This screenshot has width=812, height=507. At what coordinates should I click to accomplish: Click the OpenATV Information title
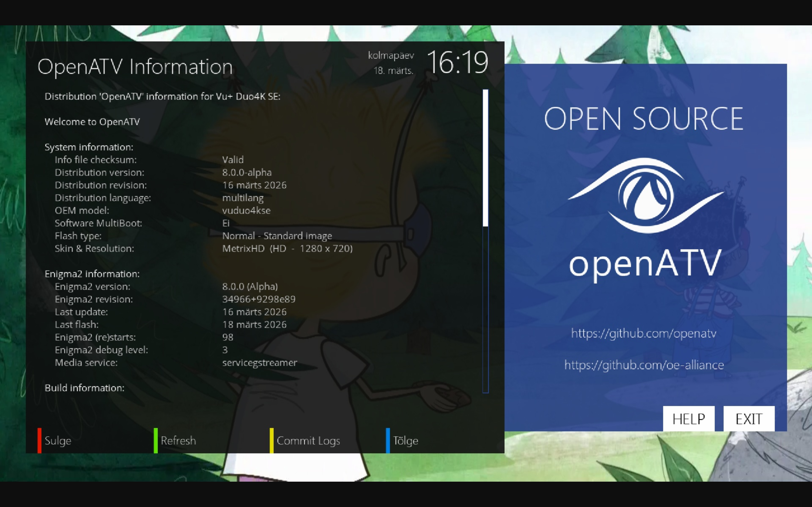click(x=135, y=66)
